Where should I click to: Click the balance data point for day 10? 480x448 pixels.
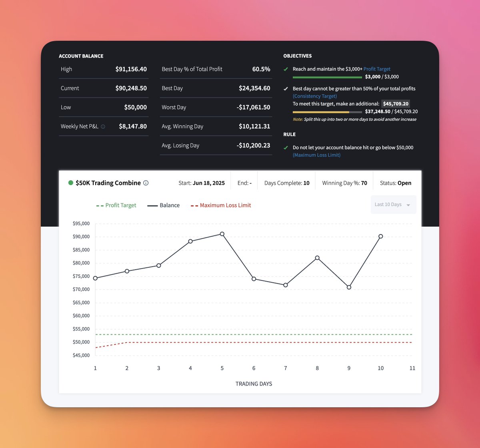381,237
